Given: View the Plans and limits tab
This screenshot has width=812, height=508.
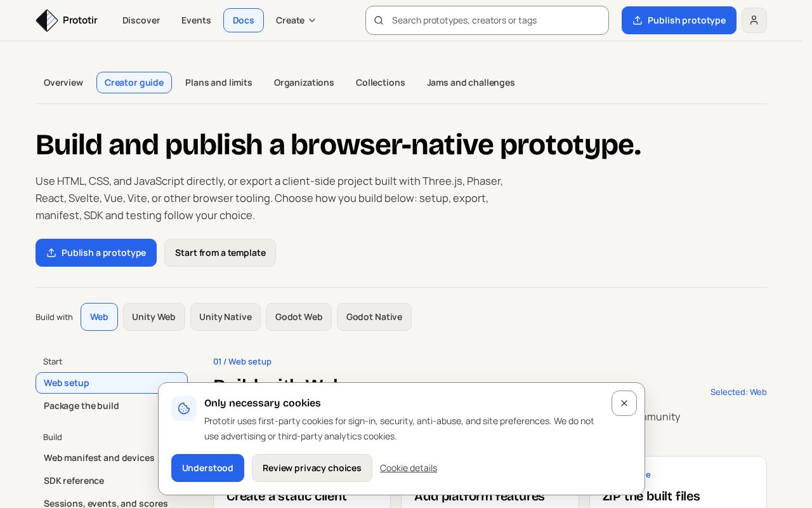Looking at the screenshot, I should pos(219,83).
